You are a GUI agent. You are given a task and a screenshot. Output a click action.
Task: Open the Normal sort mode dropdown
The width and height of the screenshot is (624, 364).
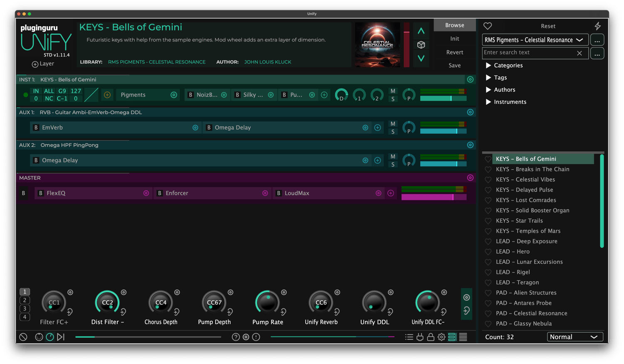pyautogui.click(x=574, y=337)
